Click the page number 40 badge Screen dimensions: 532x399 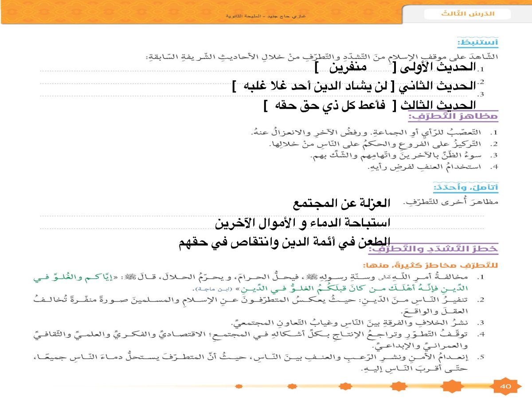[x=505, y=386]
